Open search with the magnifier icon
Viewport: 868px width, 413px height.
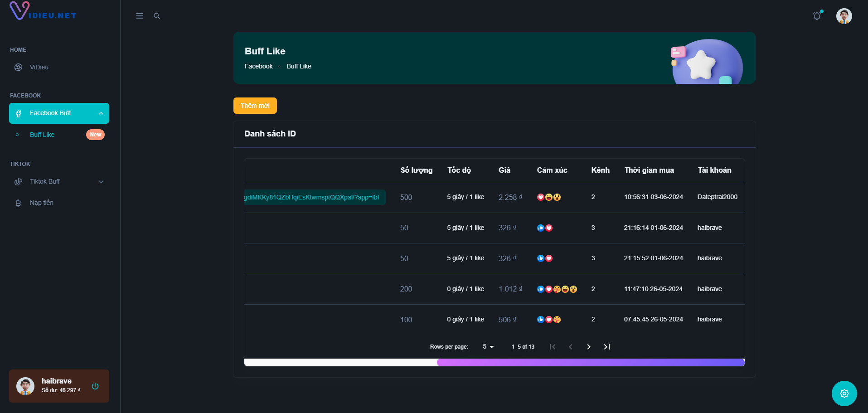[x=157, y=16]
